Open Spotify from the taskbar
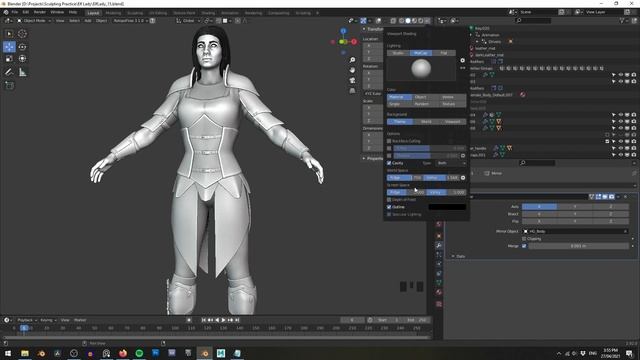The height and width of the screenshot is (360, 640). click(139, 353)
